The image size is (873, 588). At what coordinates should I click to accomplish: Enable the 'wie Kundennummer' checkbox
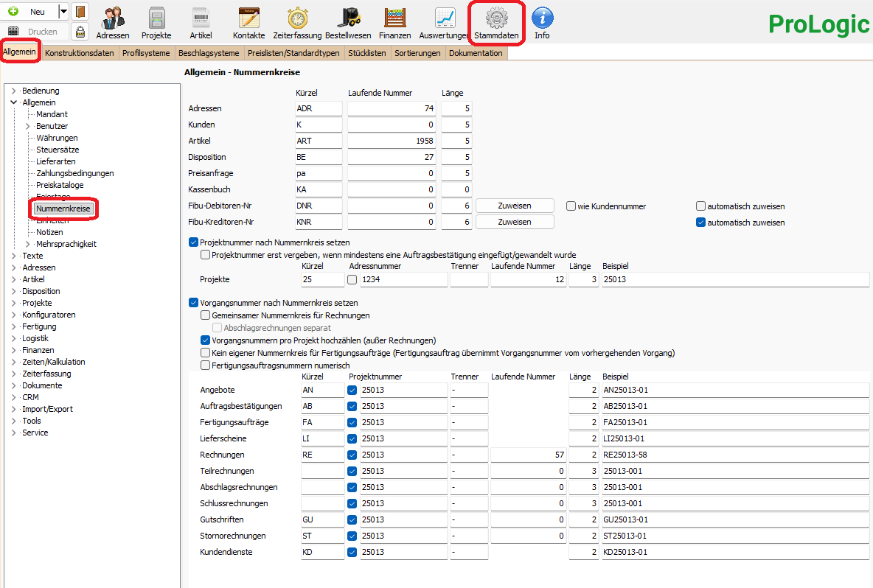(571, 206)
